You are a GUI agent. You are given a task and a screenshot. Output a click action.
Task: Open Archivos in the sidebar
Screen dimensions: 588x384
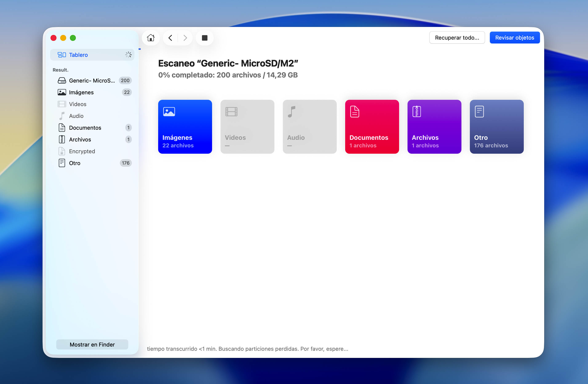92,140
